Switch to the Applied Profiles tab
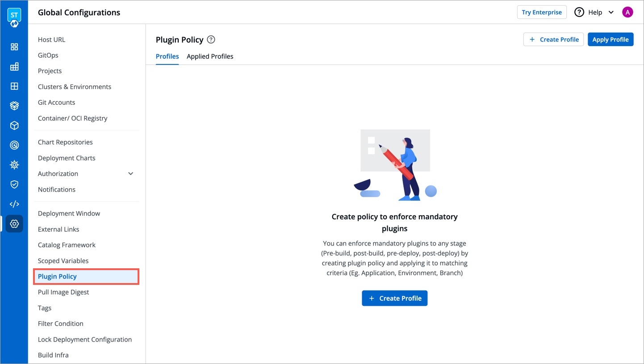 click(x=210, y=56)
